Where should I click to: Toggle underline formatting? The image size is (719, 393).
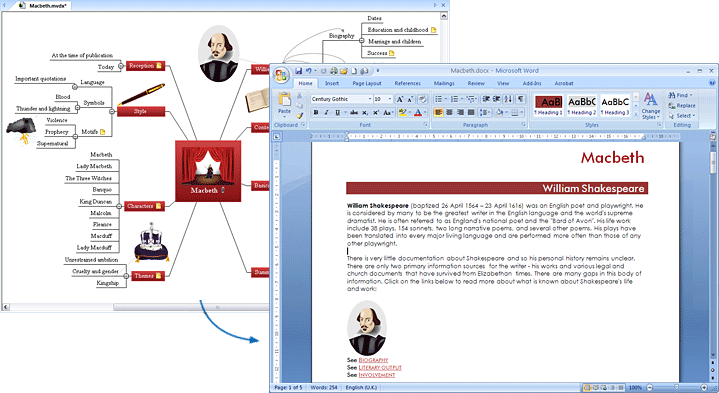(x=337, y=112)
